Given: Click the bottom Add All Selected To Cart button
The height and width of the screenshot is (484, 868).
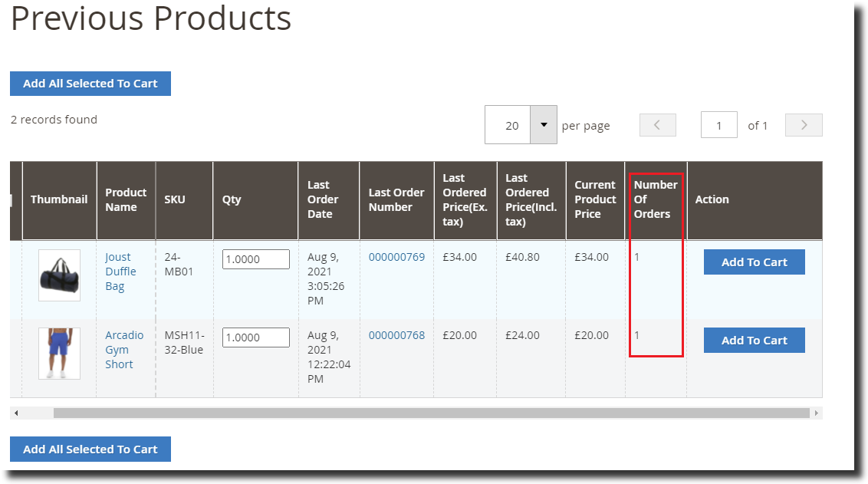Looking at the screenshot, I should 90,449.
